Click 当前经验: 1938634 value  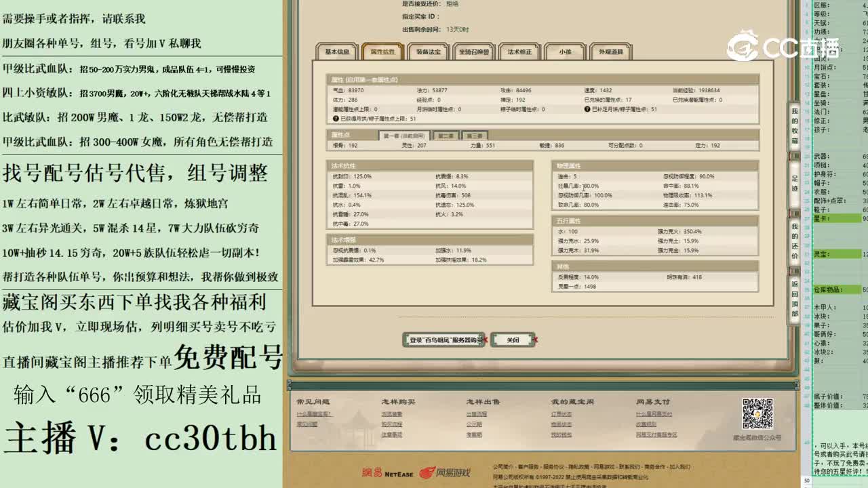click(696, 90)
